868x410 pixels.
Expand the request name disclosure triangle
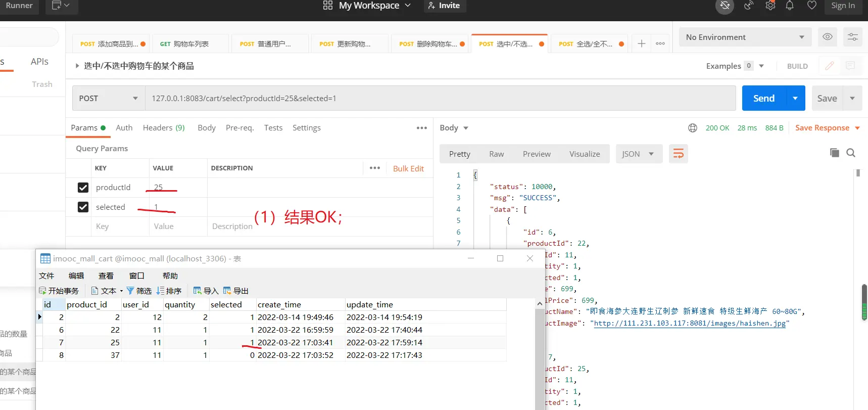[x=77, y=66]
